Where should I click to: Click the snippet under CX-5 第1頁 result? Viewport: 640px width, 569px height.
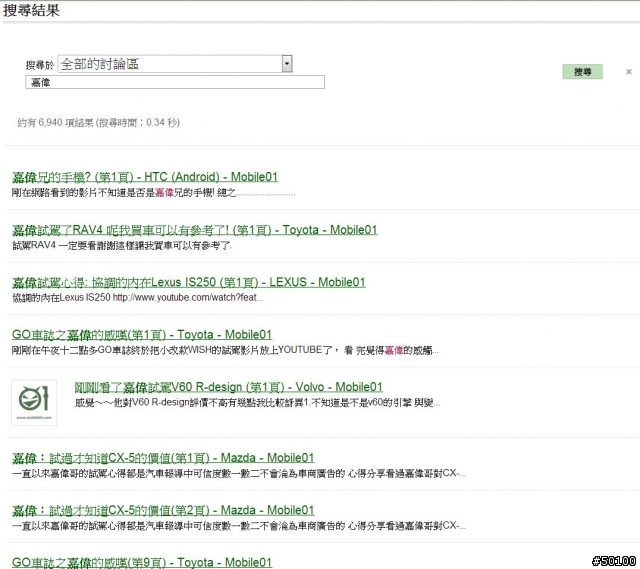click(239, 473)
